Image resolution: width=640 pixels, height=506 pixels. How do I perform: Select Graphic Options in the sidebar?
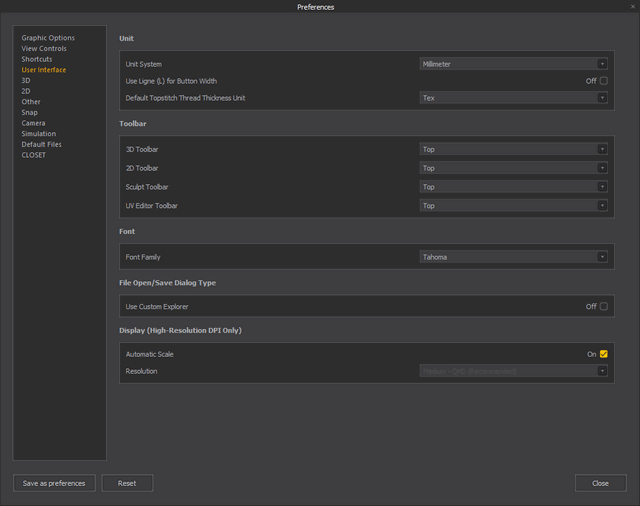[48, 38]
